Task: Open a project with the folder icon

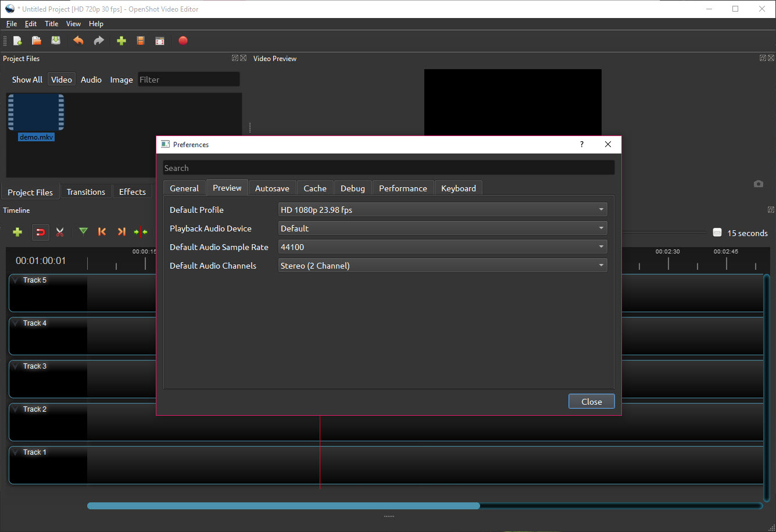Action: pyautogui.click(x=37, y=41)
